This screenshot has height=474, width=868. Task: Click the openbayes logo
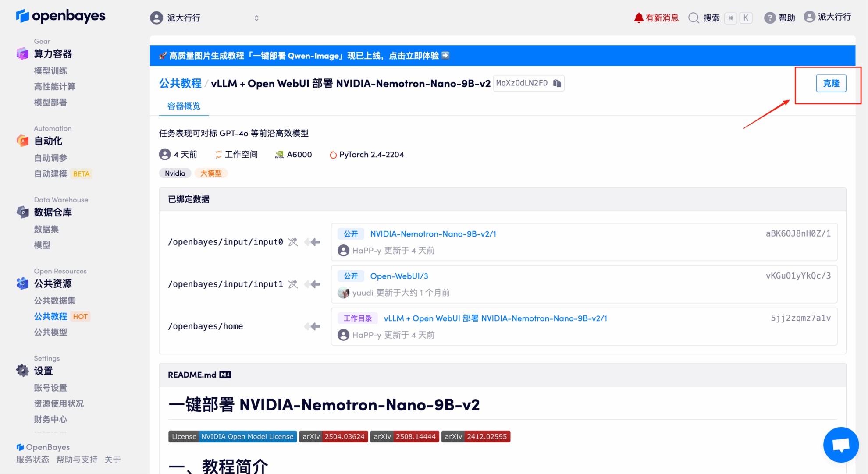click(61, 16)
